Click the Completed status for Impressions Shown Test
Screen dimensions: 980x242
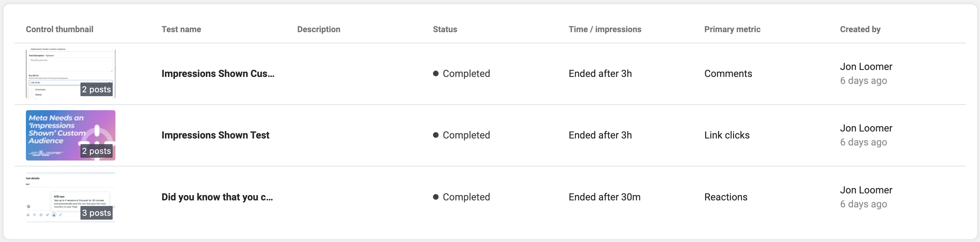[461, 135]
